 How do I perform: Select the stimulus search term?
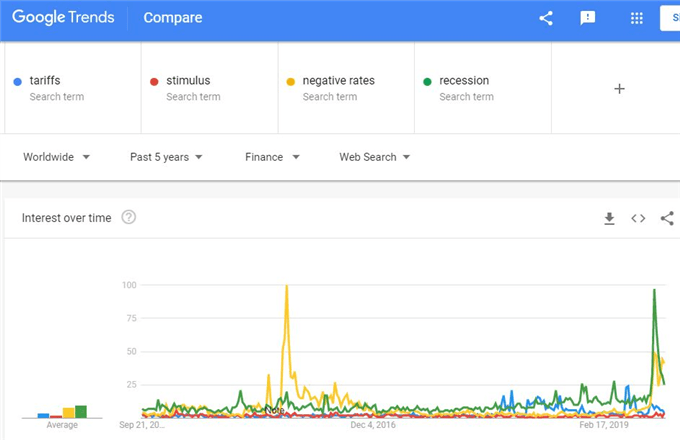pos(209,88)
